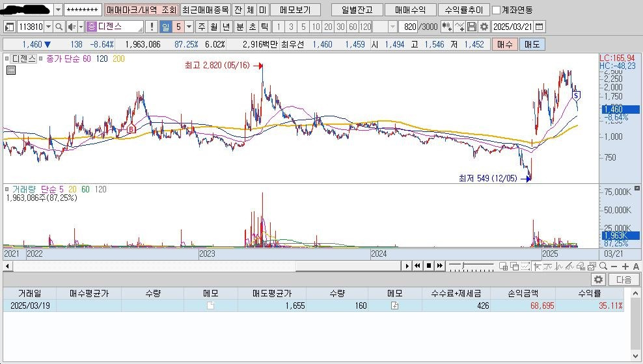Open the calendar date picker icon
The image size is (643, 364).
coord(540,27)
